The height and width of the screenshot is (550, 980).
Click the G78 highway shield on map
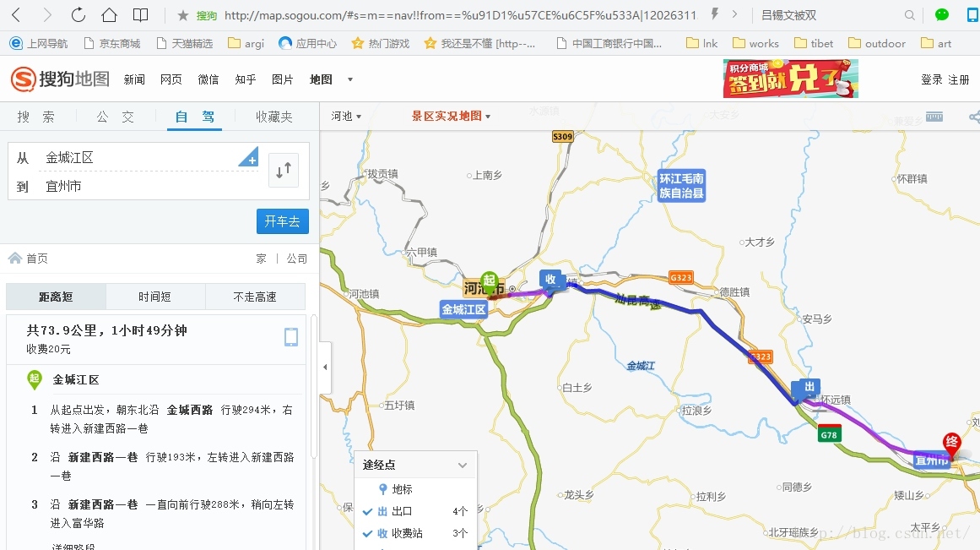(829, 434)
